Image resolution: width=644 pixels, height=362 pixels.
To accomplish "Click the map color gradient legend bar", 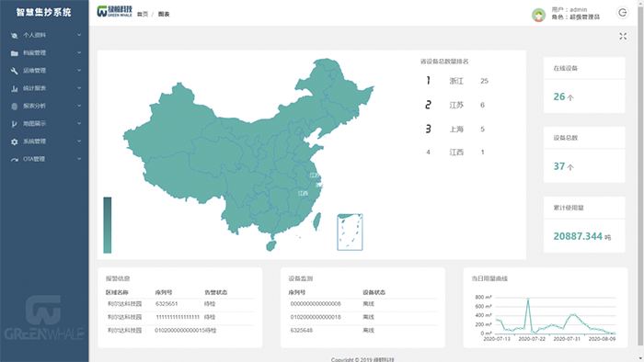I will coord(108,225).
